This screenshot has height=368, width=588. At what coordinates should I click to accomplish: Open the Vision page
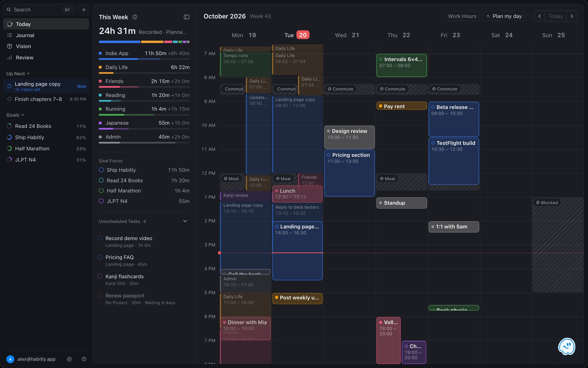[x=46, y=46]
